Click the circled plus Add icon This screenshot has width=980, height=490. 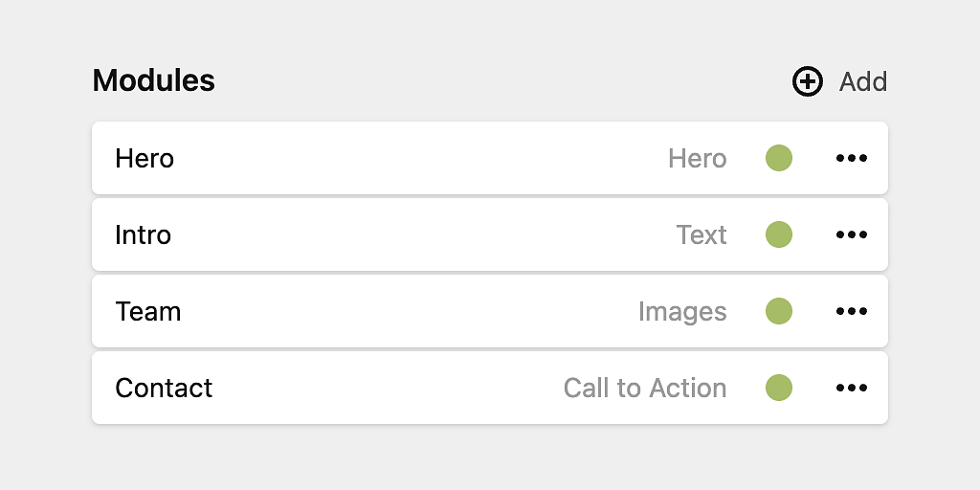[x=808, y=81]
